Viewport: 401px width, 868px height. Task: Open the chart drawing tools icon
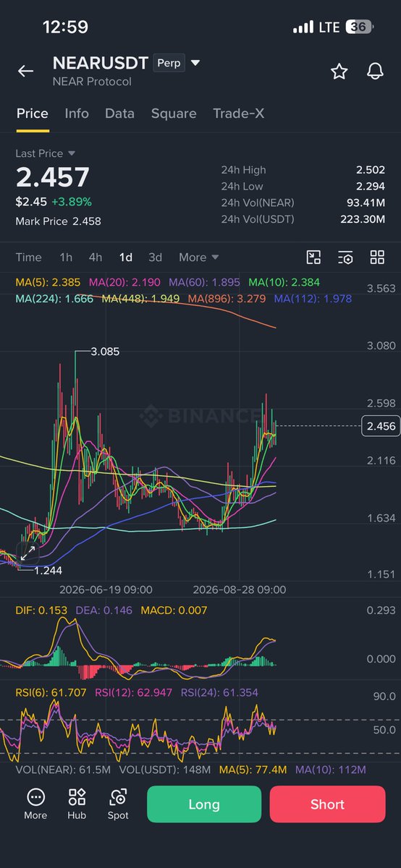pyautogui.click(x=313, y=258)
